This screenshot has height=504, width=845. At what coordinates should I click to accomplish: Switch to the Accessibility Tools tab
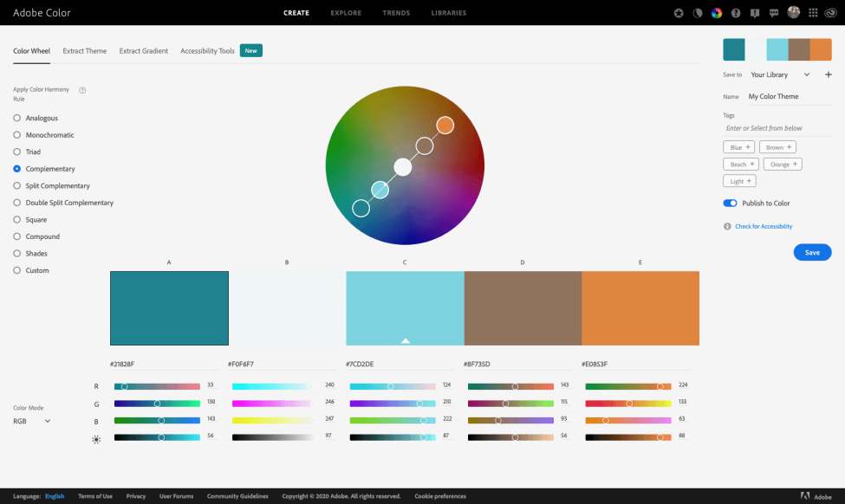pos(207,51)
